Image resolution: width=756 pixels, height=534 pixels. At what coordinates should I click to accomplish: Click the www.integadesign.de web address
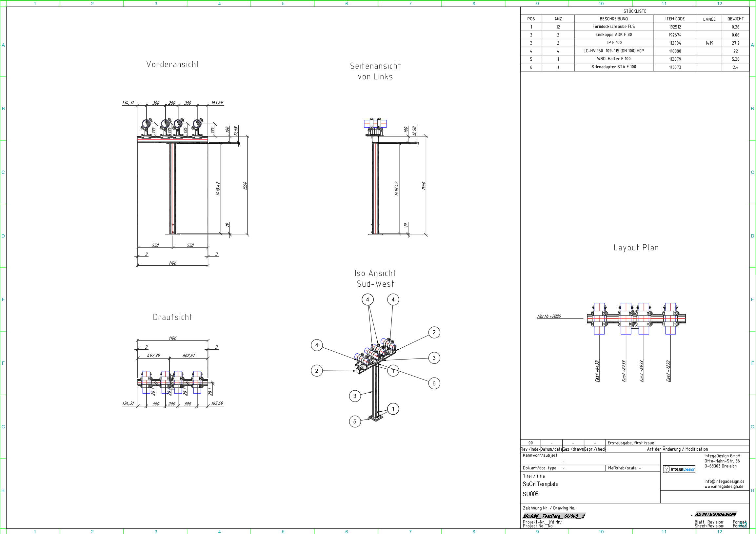(724, 486)
